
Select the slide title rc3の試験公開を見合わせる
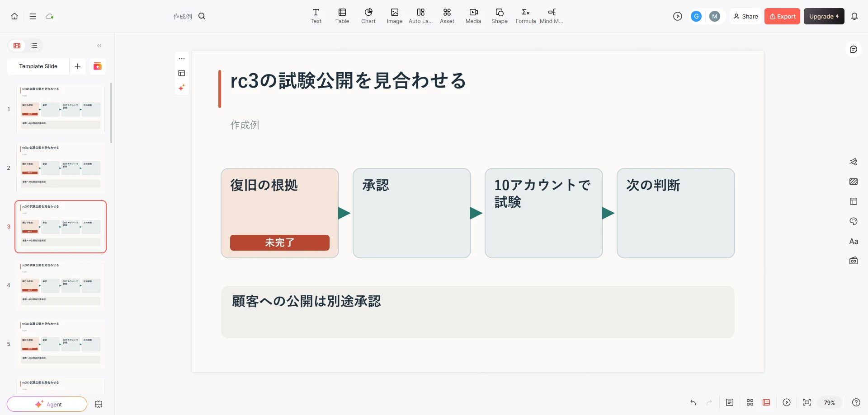click(x=348, y=81)
